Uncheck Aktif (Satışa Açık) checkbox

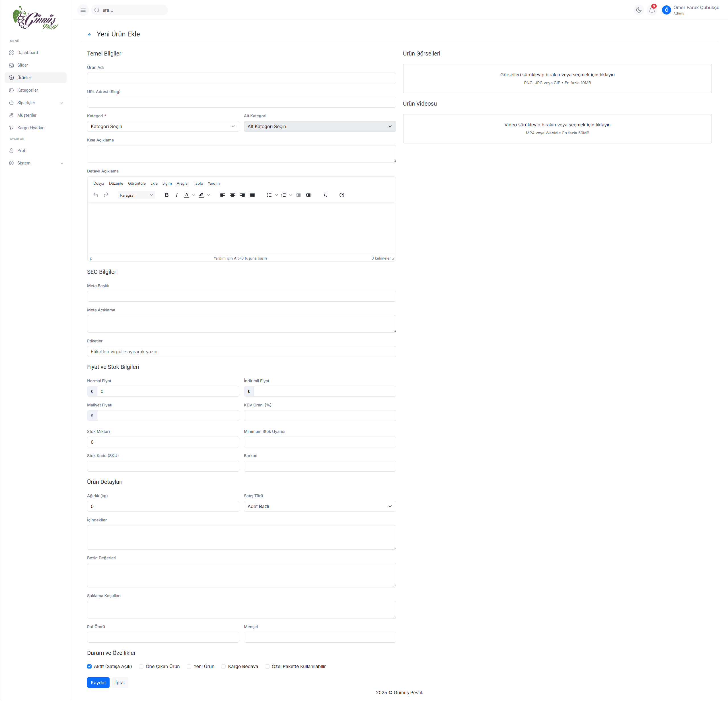click(x=90, y=667)
